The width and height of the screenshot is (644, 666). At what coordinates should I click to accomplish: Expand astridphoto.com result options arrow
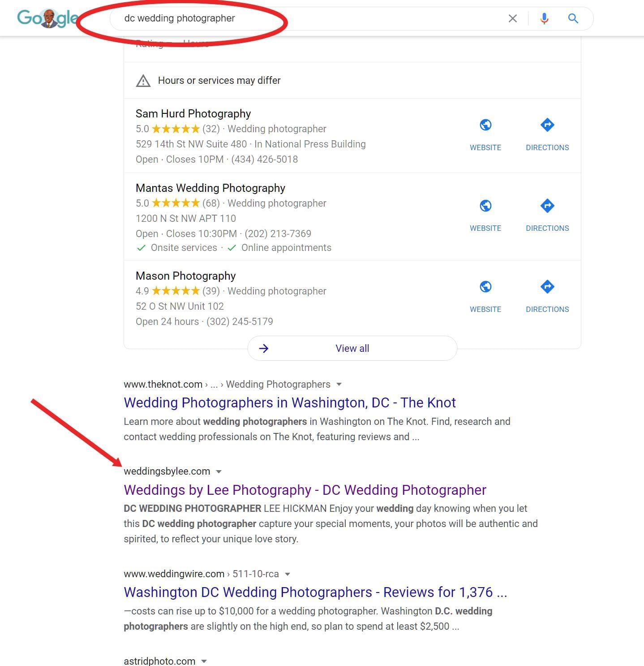click(204, 661)
